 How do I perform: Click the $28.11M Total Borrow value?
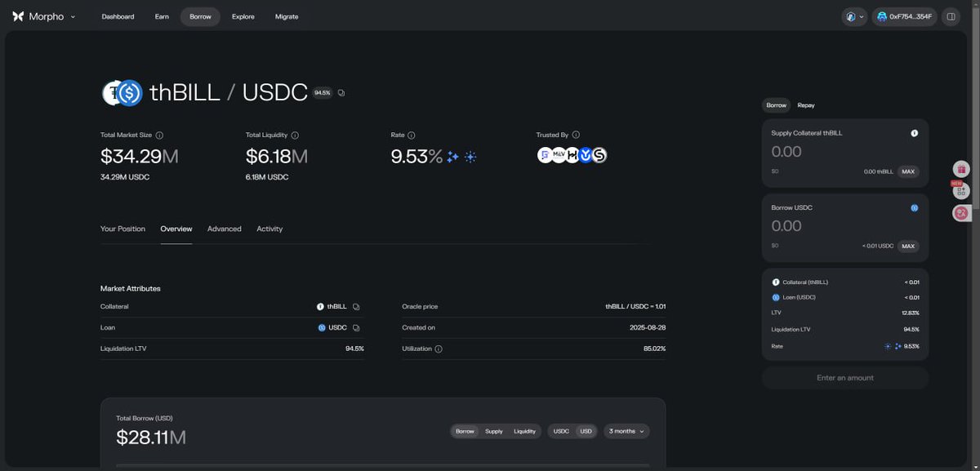pyautogui.click(x=151, y=438)
